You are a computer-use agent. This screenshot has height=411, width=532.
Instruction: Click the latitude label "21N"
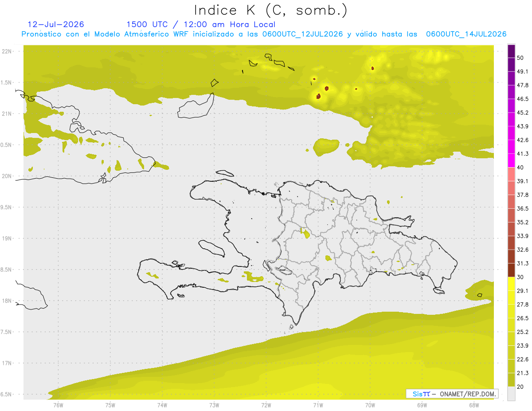point(7,114)
